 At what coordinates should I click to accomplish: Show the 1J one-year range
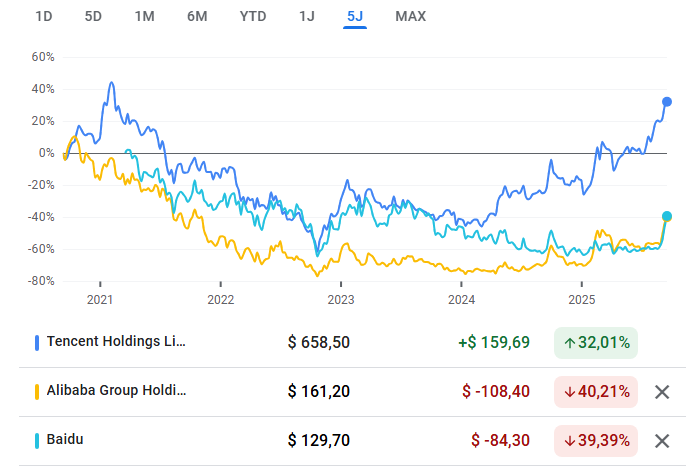point(306,16)
